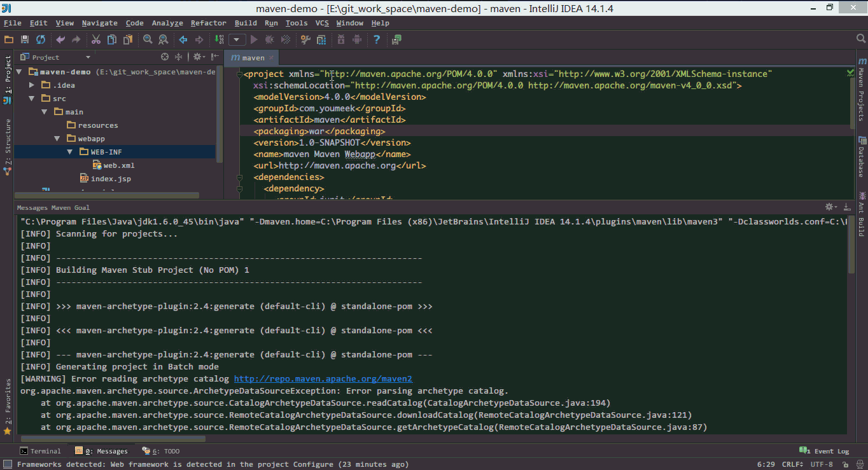Open Project Structure from the toolbar

[x=321, y=39]
